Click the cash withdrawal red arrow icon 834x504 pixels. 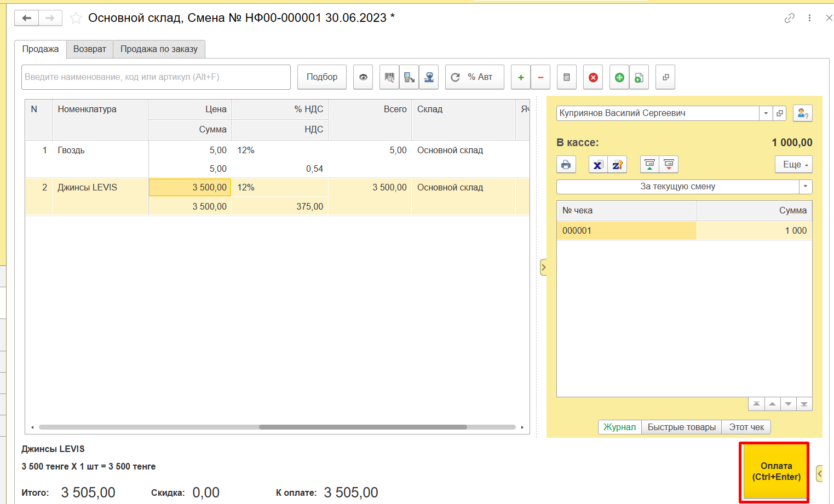(x=669, y=165)
